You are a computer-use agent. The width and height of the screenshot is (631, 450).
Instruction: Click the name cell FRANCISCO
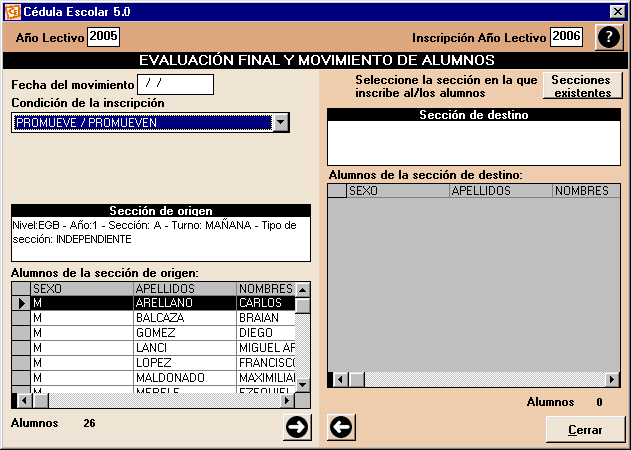tap(266, 363)
